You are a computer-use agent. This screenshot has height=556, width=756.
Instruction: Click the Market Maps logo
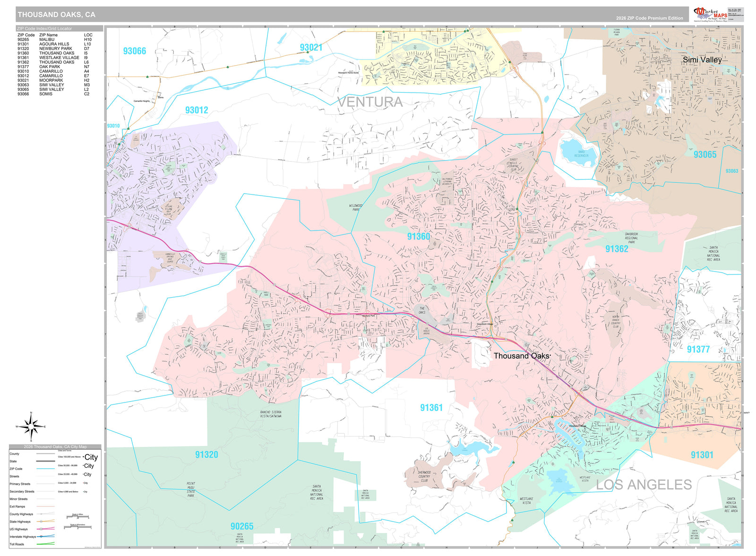tap(710, 14)
